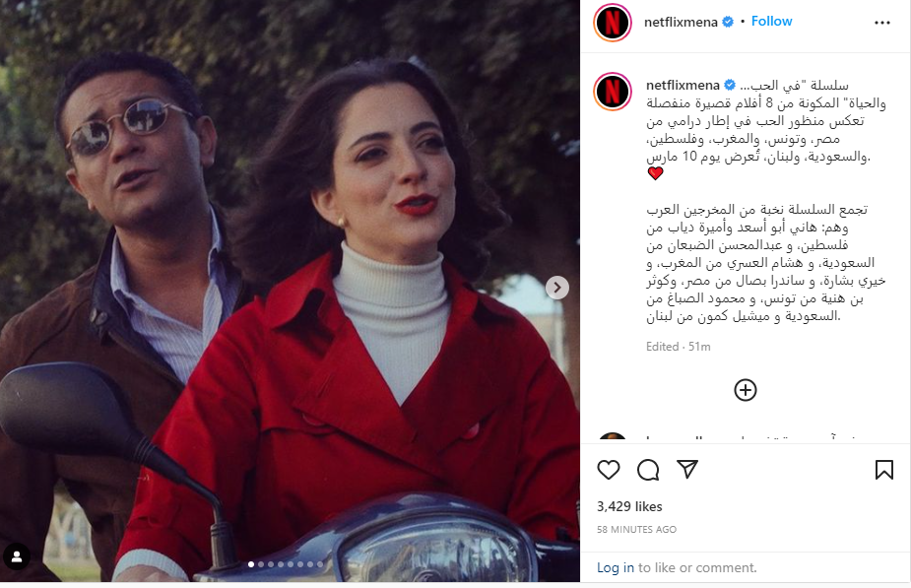Open the netflixmena username in the caption

coord(683,85)
